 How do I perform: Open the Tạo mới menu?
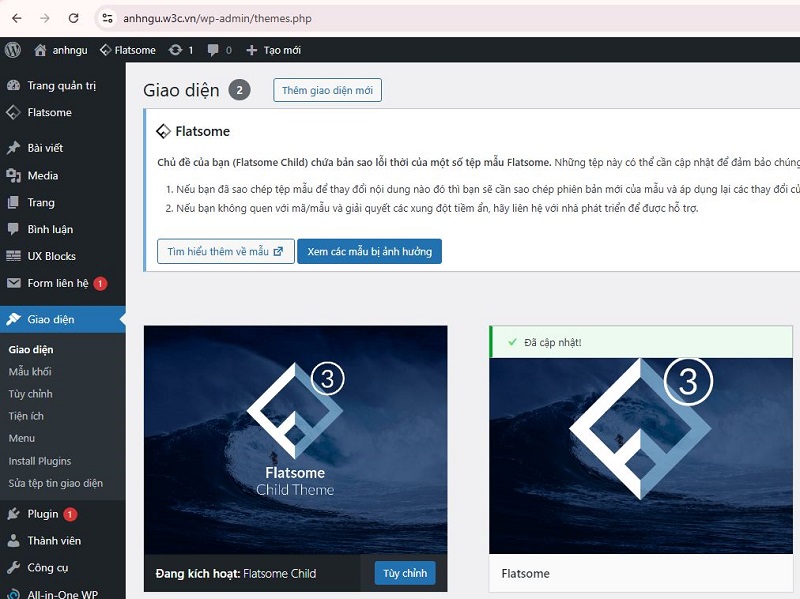click(282, 50)
